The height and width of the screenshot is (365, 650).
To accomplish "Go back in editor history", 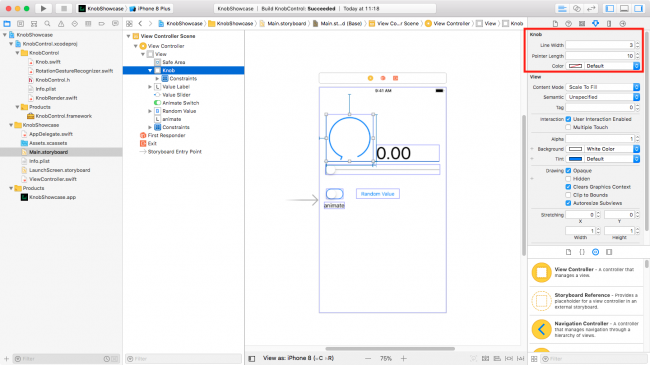I will [140, 24].
